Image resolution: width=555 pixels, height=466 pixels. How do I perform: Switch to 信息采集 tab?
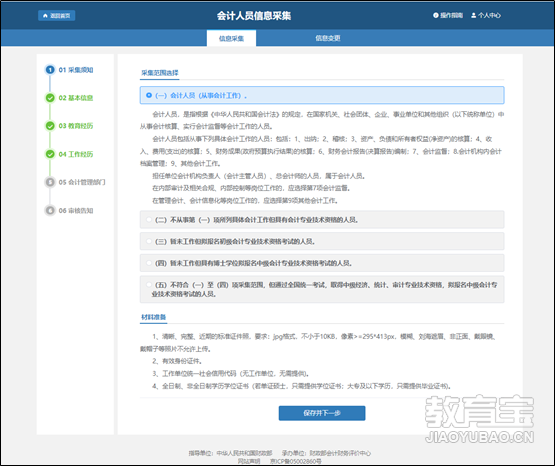231,38
